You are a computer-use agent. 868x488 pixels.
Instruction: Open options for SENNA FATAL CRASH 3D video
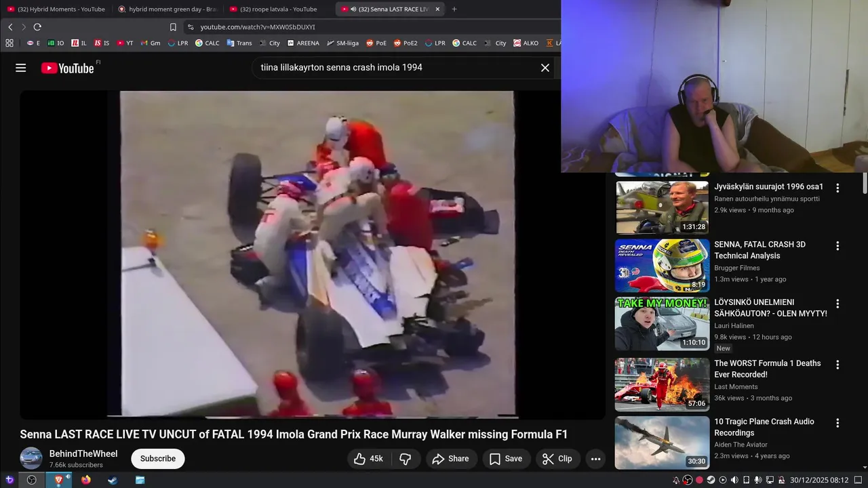coord(837,245)
